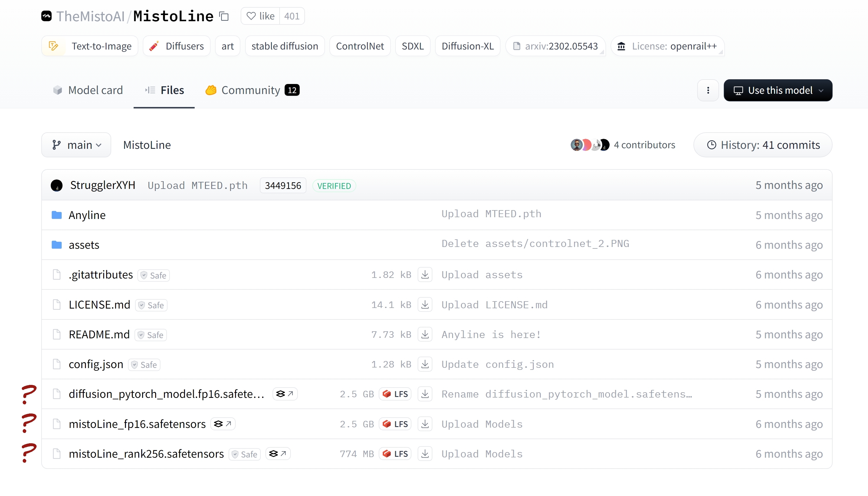Viewport: 868px width, 496px height.
Task: Open mistoLine_fp16.safetensors file
Action: point(137,424)
